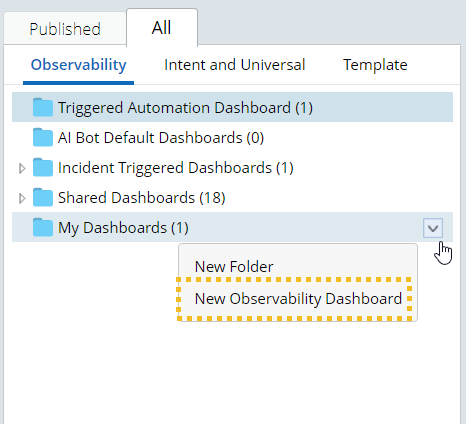Image resolution: width=466 pixels, height=424 pixels.
Task: Open the Template tab
Action: tap(375, 65)
